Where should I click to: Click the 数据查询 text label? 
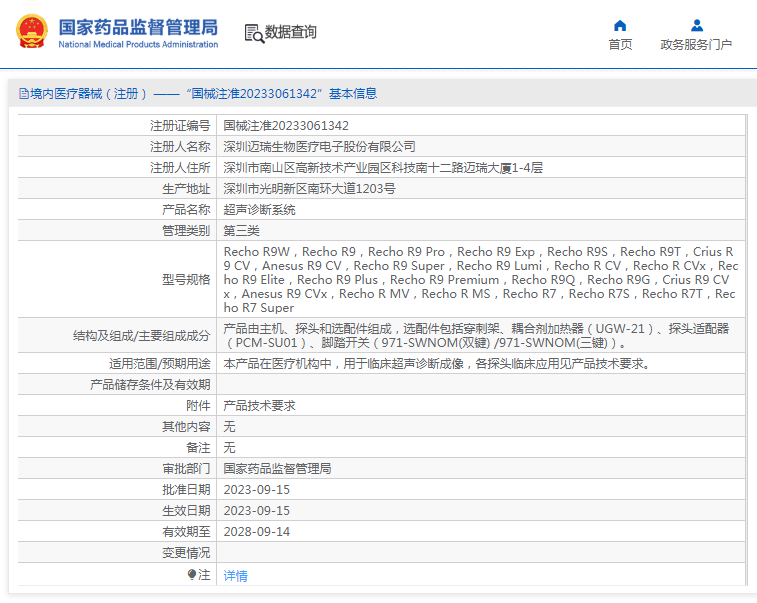tap(291, 32)
